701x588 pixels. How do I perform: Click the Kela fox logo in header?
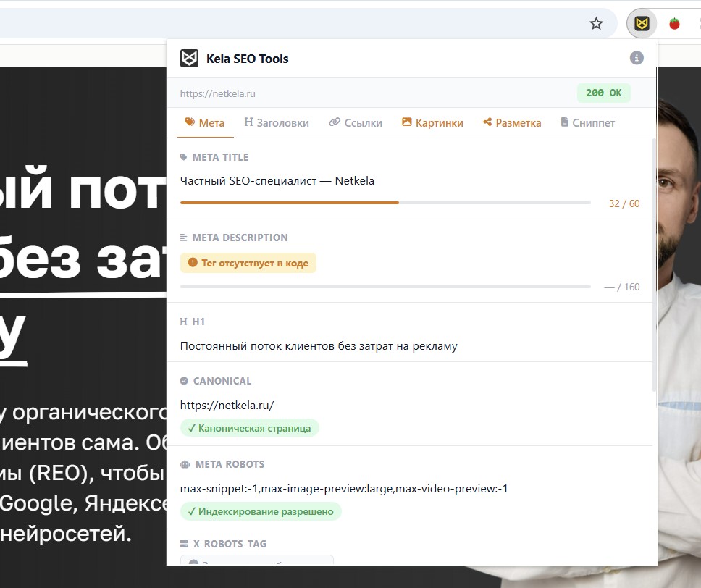tap(189, 58)
